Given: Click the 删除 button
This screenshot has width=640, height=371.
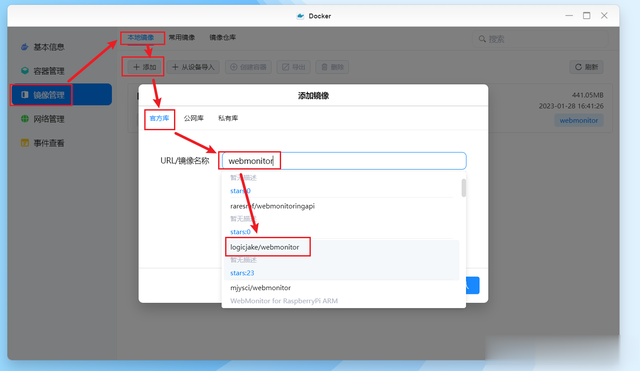Looking at the screenshot, I should coord(332,67).
